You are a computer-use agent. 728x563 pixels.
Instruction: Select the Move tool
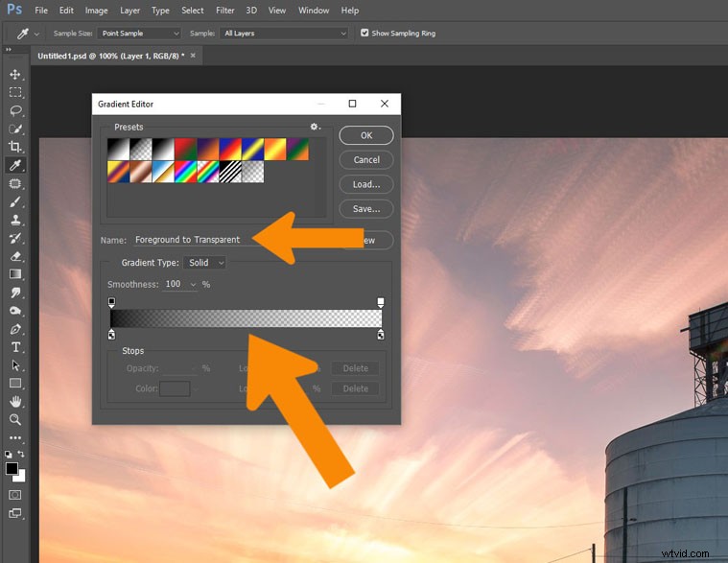click(14, 74)
